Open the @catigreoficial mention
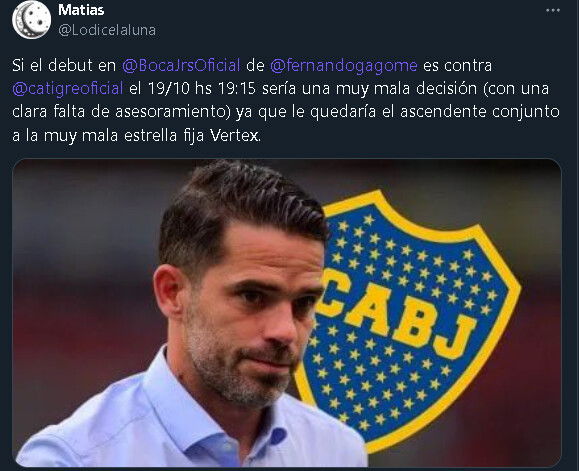Viewport: 579px width, 471px height. coord(68,89)
